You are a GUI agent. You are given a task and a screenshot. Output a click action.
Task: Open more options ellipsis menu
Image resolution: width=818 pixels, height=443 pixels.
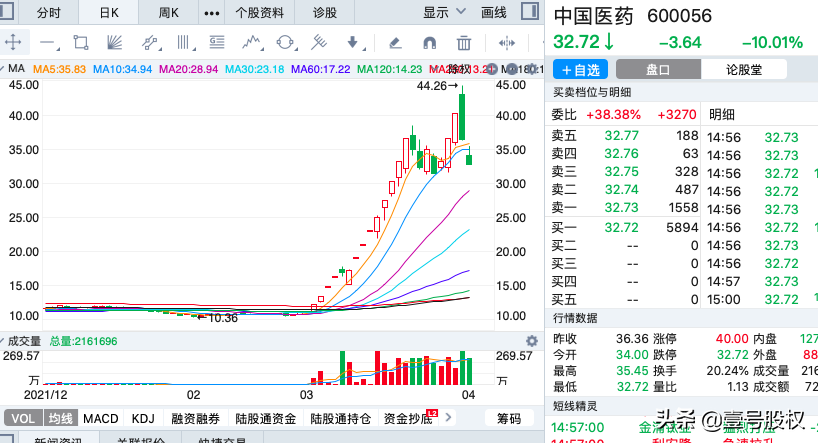pos(211,13)
